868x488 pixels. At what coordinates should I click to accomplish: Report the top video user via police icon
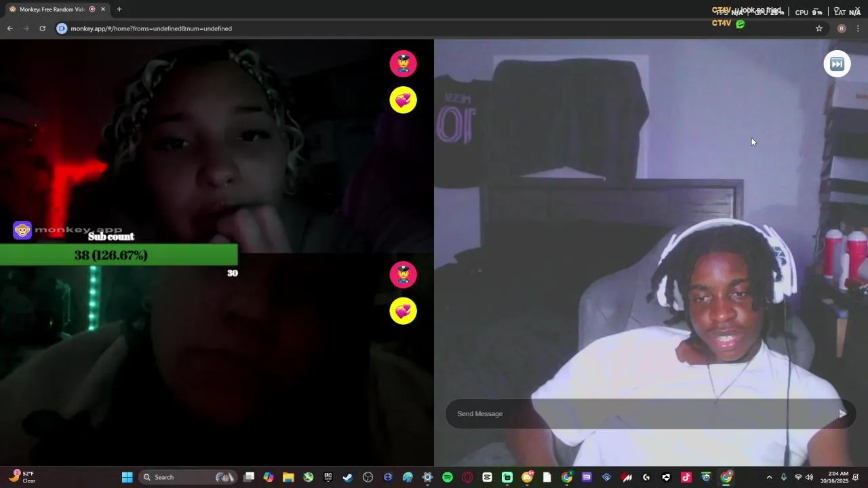403,64
